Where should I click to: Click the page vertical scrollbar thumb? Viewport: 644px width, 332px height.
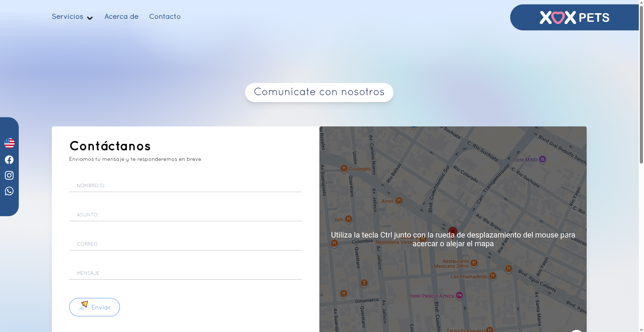coord(641,83)
